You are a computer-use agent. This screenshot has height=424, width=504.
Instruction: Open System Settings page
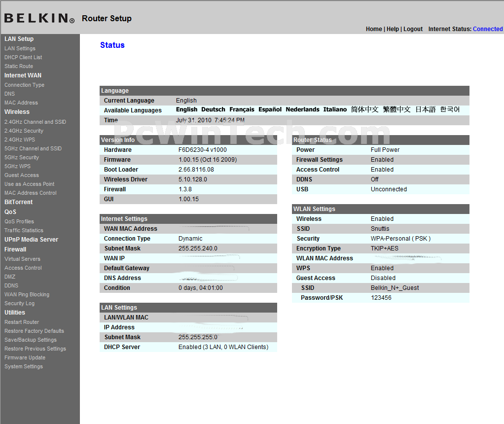point(24,366)
